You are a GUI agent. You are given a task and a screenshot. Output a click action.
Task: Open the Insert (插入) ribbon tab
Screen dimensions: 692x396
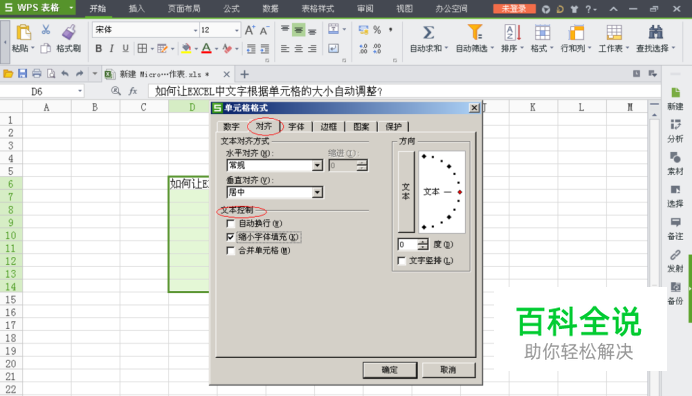point(137,8)
